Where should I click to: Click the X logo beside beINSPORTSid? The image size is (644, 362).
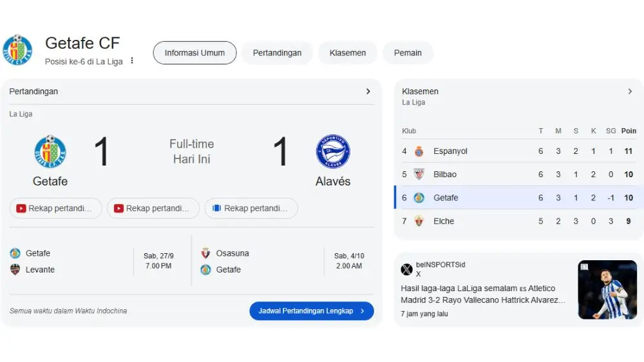click(x=406, y=269)
